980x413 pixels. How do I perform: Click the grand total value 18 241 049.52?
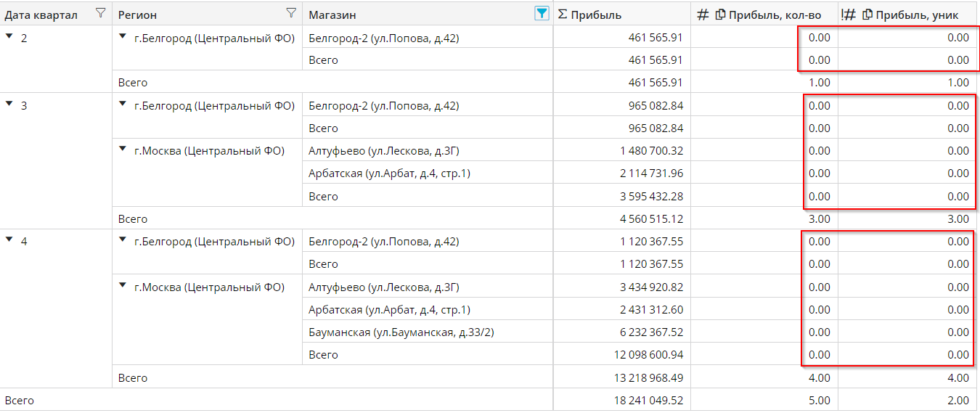coord(647,401)
